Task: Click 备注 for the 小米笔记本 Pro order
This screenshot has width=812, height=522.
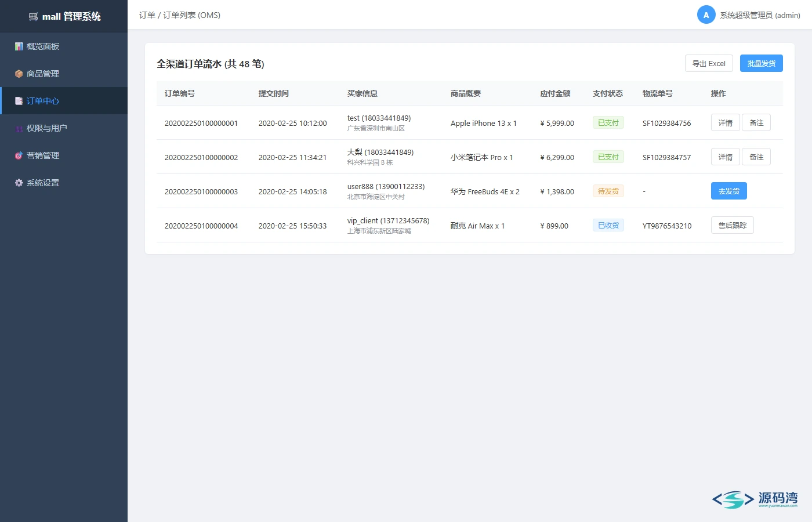Action: [756, 157]
